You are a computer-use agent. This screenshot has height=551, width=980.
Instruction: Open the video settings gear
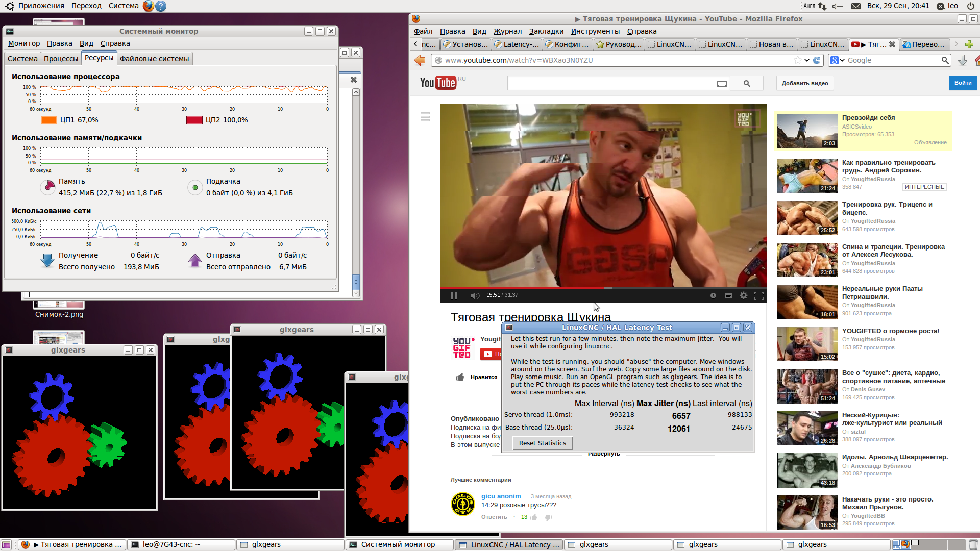[x=744, y=295]
